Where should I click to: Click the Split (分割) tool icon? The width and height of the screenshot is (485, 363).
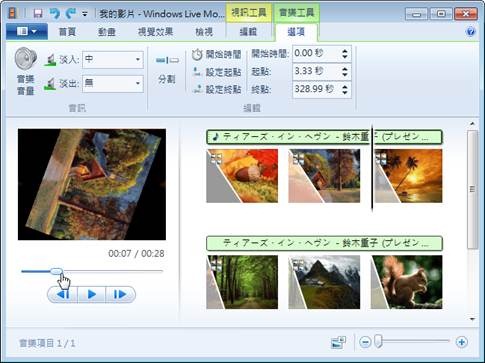point(167,60)
